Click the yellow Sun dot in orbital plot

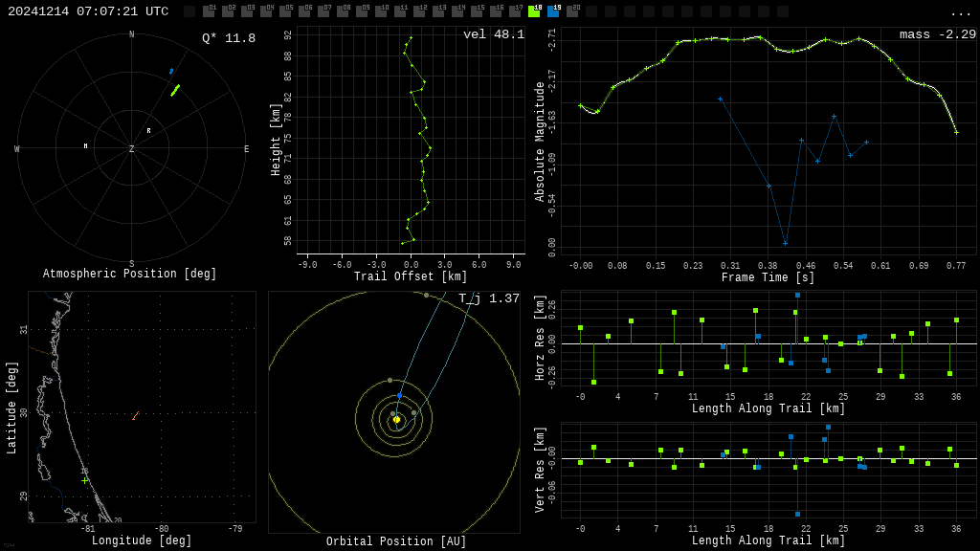pyautogui.click(x=396, y=419)
